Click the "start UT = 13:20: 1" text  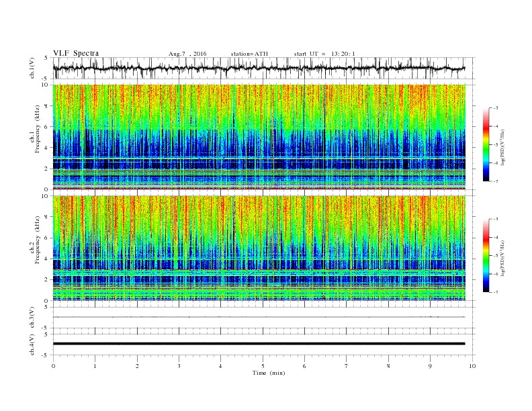pos(324,54)
